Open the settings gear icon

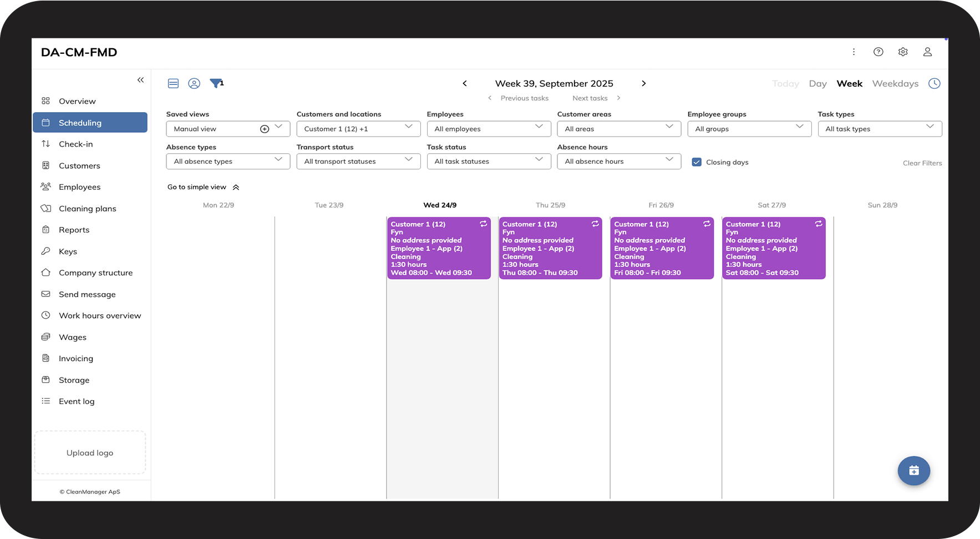click(x=903, y=52)
